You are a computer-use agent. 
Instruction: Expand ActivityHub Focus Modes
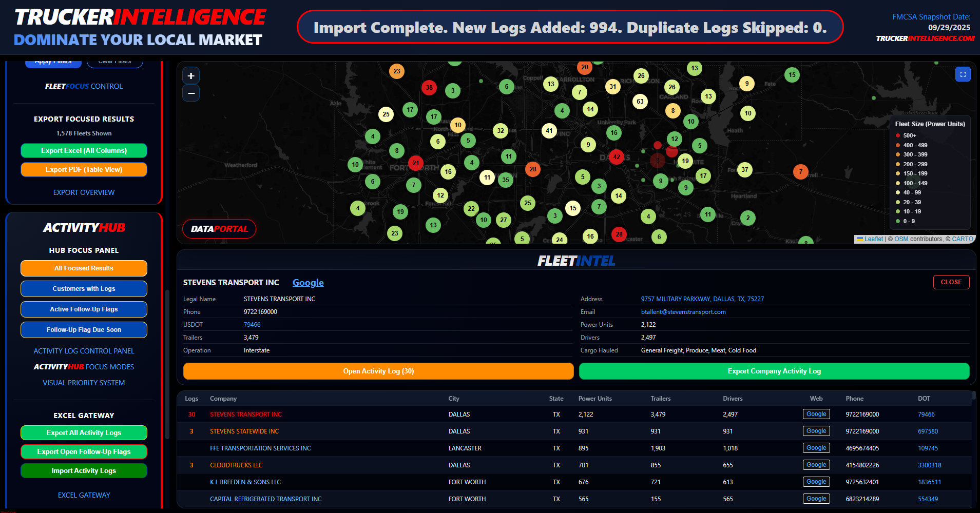click(x=84, y=366)
